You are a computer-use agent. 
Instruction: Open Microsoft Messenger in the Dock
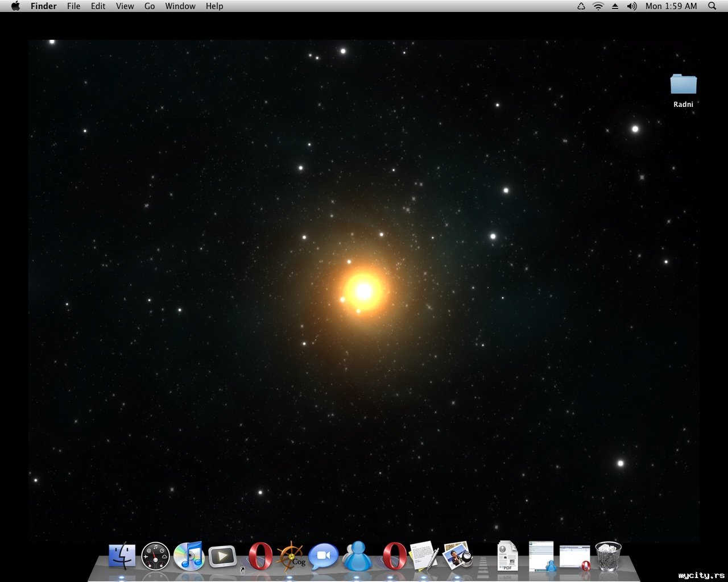click(357, 556)
